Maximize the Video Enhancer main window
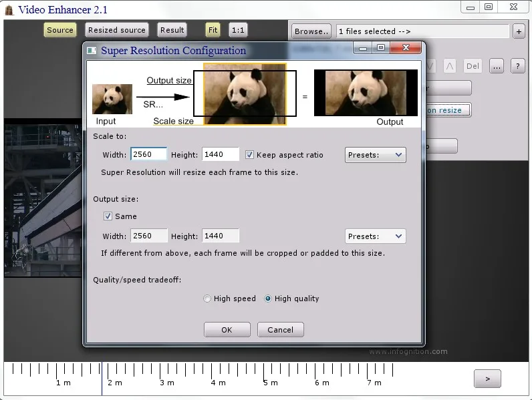 489,7
